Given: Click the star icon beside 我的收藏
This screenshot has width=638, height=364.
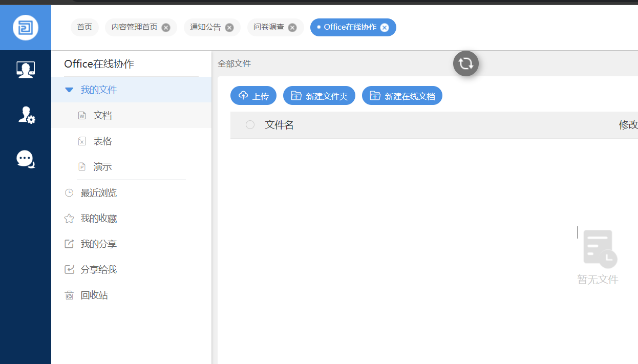Looking at the screenshot, I should click(69, 219).
